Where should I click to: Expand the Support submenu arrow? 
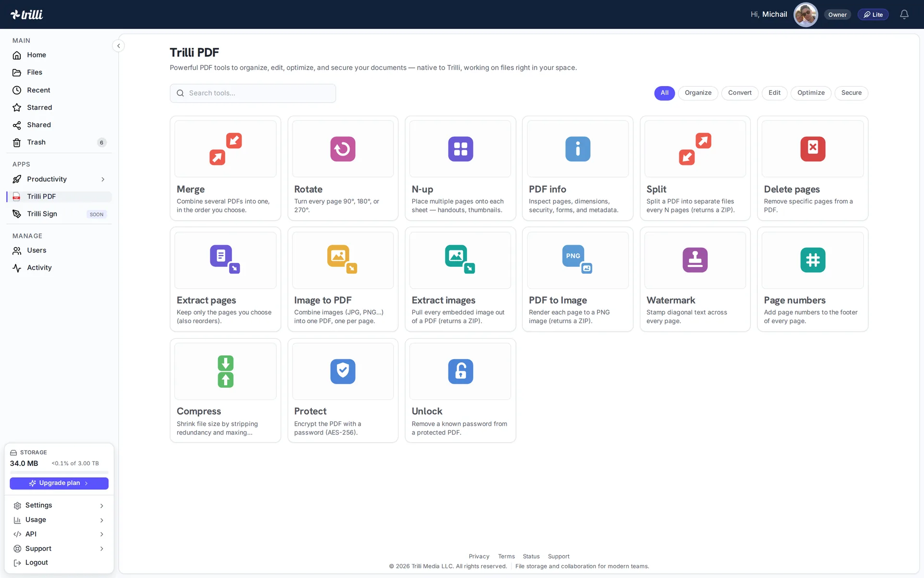pyautogui.click(x=102, y=549)
